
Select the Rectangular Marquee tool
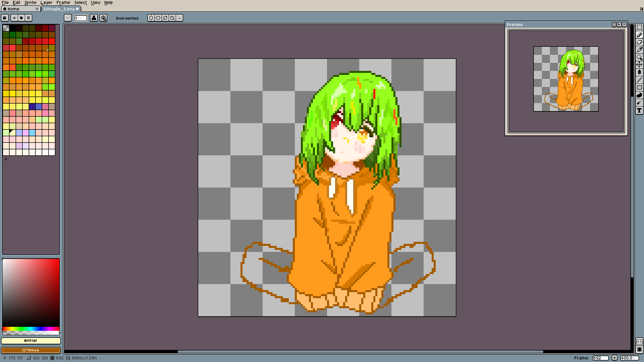pos(639,27)
